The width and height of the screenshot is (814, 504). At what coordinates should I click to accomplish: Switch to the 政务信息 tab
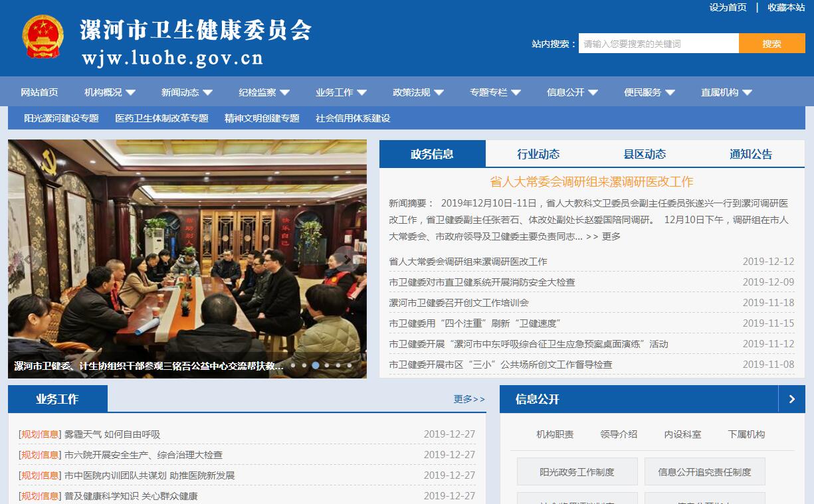click(x=432, y=154)
